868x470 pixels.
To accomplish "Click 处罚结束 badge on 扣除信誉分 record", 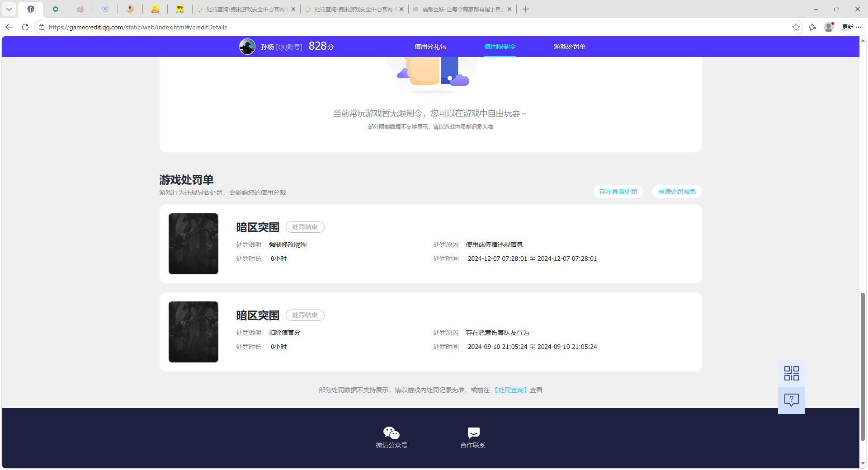I will coord(305,315).
